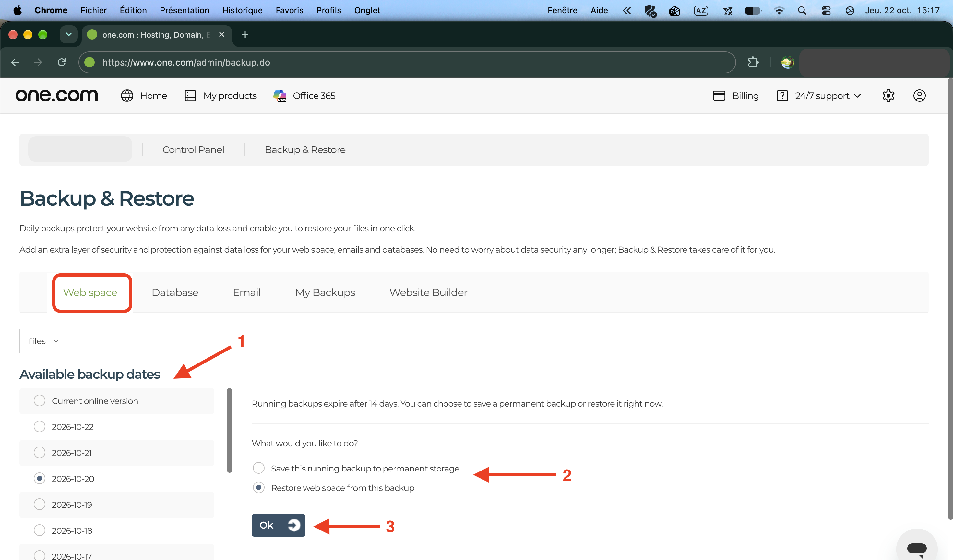953x560 pixels.
Task: Switch to the Database tab
Action: (x=175, y=292)
